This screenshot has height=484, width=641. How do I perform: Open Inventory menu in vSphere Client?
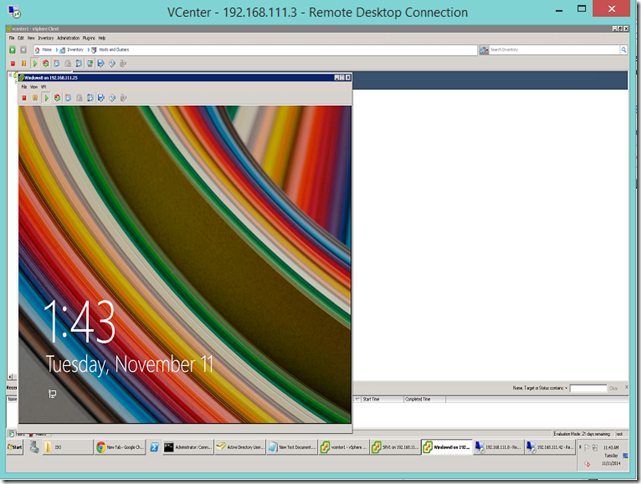46,38
